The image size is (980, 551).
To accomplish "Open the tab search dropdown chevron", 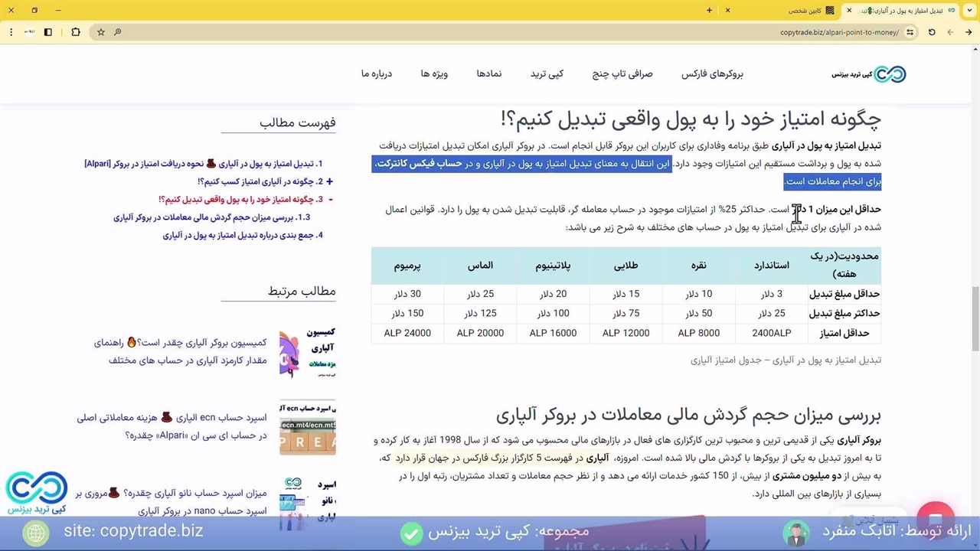I will click(969, 11).
